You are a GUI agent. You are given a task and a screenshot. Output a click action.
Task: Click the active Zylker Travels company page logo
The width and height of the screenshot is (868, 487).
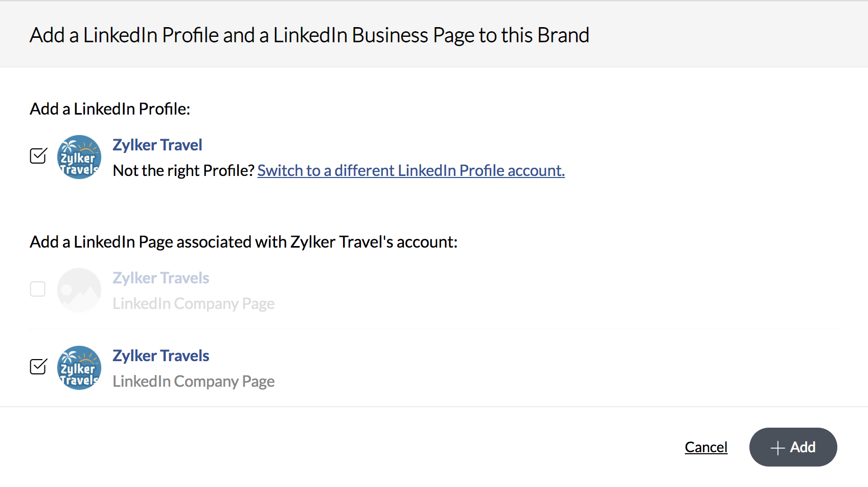tap(79, 368)
